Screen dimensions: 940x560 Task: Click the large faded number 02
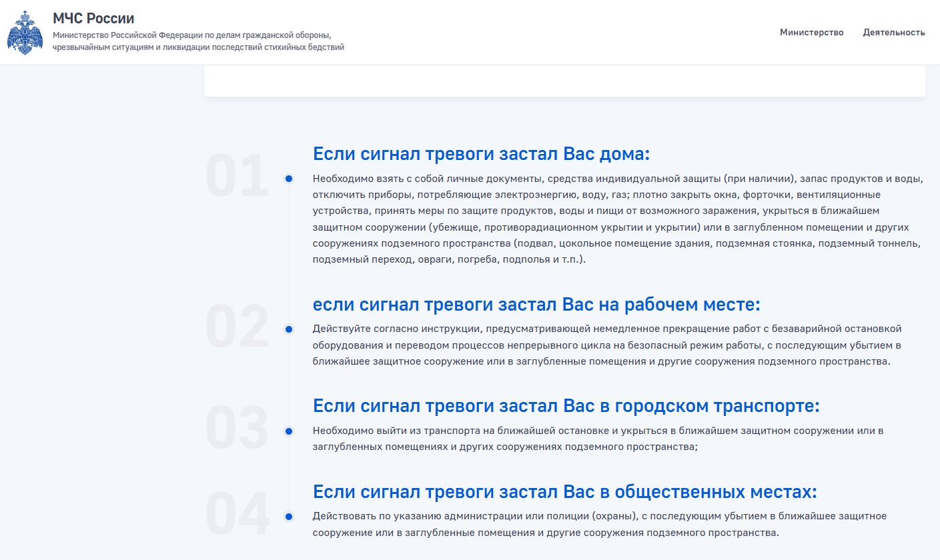pyautogui.click(x=237, y=328)
